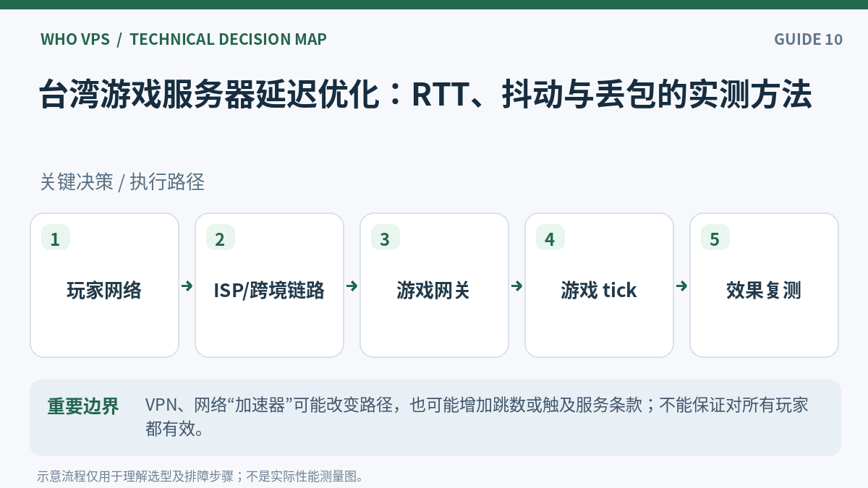The height and width of the screenshot is (488, 868).
Task: Click the number 3 badge
Action: point(386,239)
